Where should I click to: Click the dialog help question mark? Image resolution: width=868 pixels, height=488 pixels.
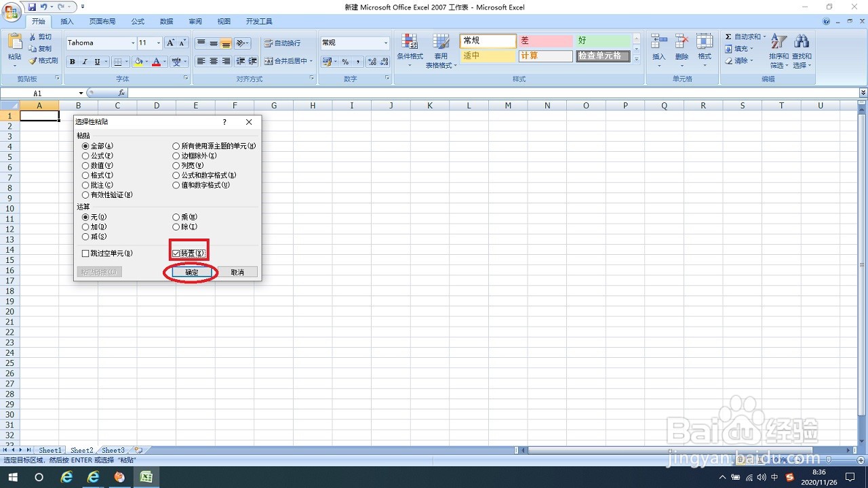(x=224, y=122)
